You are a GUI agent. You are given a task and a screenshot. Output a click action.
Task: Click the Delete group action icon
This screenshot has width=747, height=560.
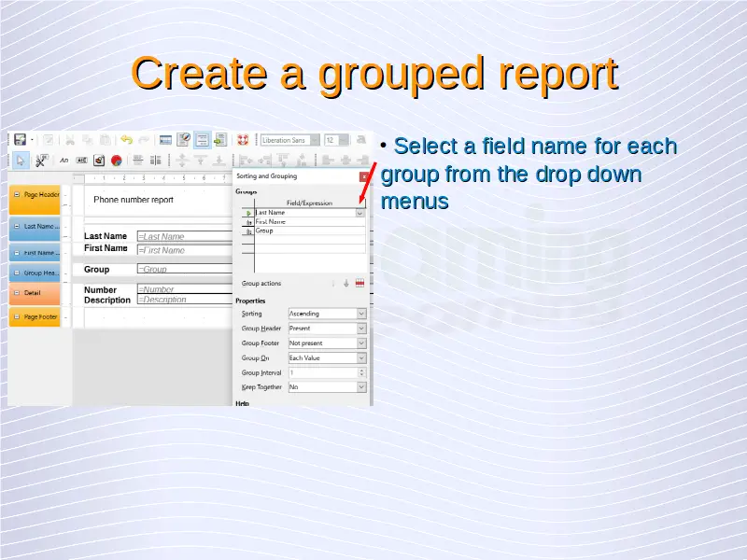(359, 284)
